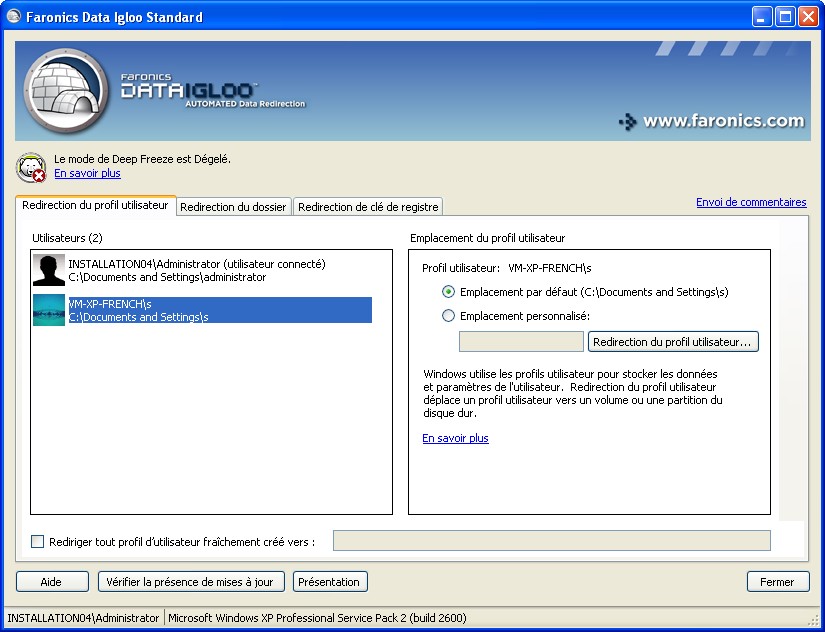Select 'Emplacement personnalisé' radio option
The width and height of the screenshot is (825, 632).
[x=448, y=316]
